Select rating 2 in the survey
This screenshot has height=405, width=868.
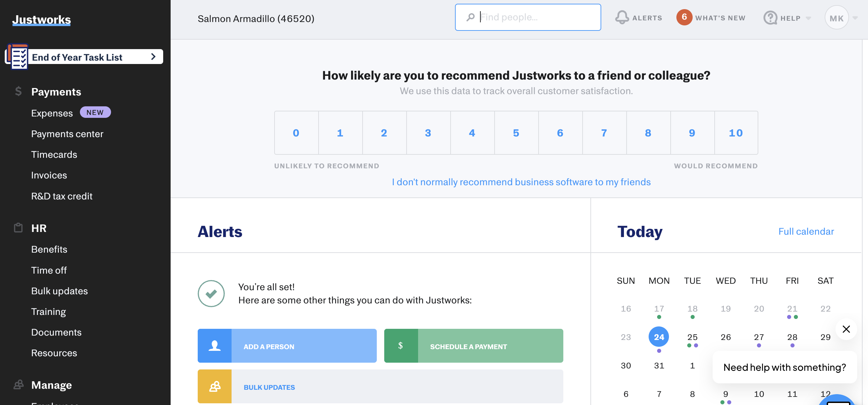384,133
